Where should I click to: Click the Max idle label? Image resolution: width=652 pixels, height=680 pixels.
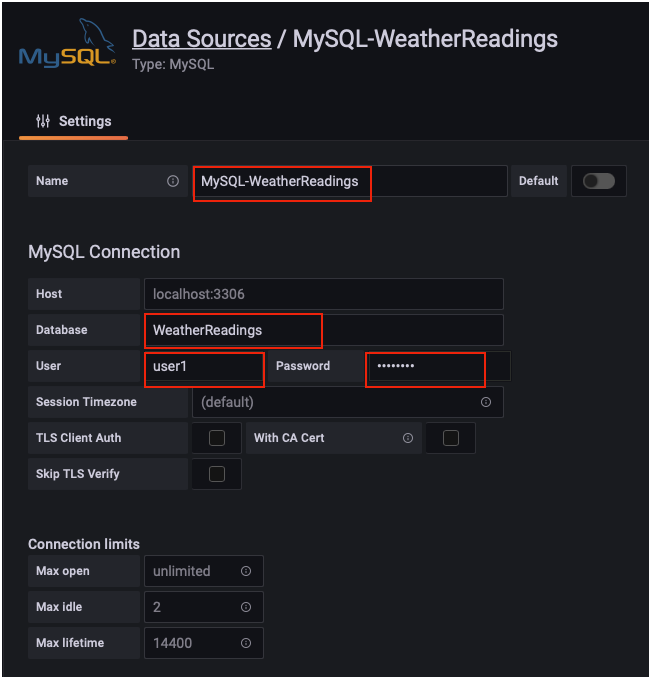59,607
